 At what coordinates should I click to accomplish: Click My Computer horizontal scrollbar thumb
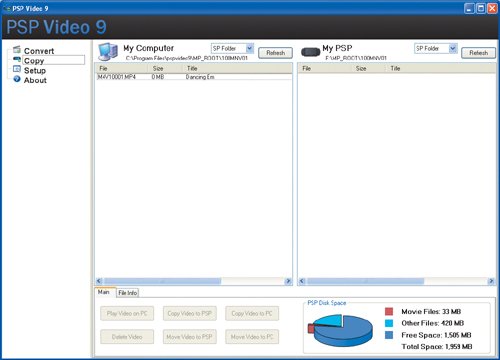[x=162, y=281]
